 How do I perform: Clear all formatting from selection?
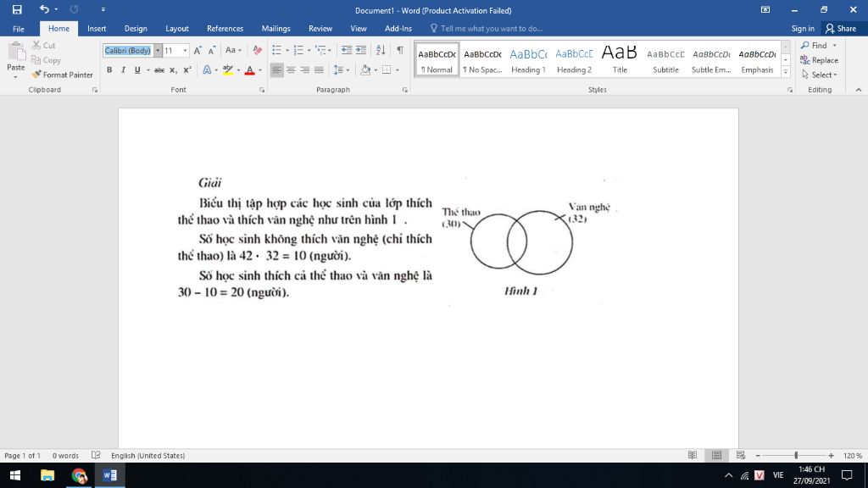coord(258,50)
